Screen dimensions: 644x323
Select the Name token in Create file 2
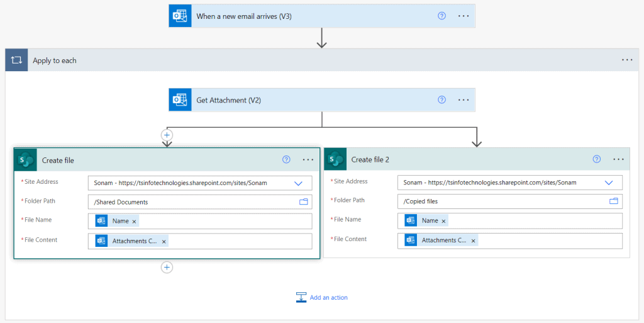[x=426, y=220]
